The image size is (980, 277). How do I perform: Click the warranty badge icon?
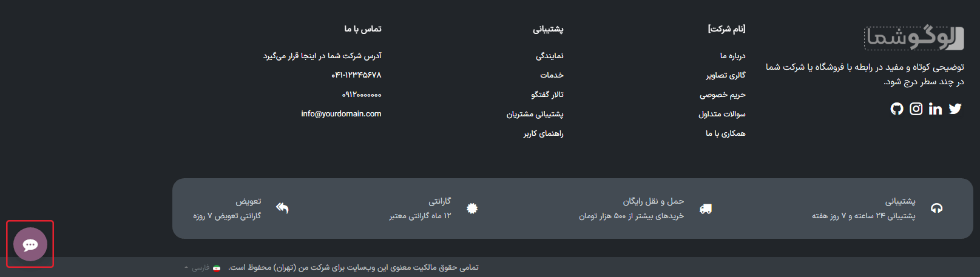[472, 209]
